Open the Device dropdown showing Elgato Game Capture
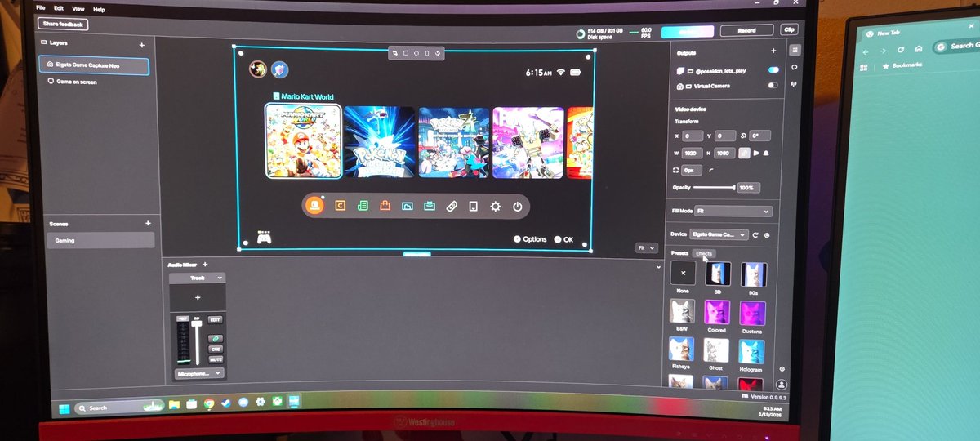The image size is (980, 441). [719, 234]
